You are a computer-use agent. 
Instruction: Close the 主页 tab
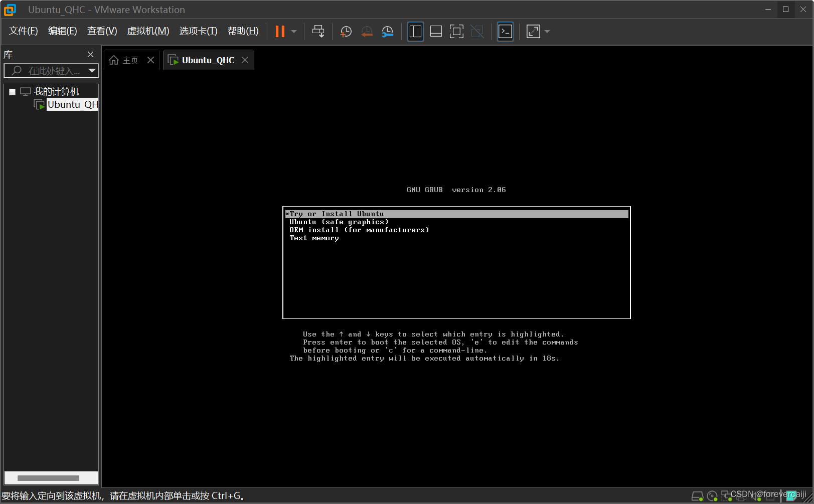[150, 60]
